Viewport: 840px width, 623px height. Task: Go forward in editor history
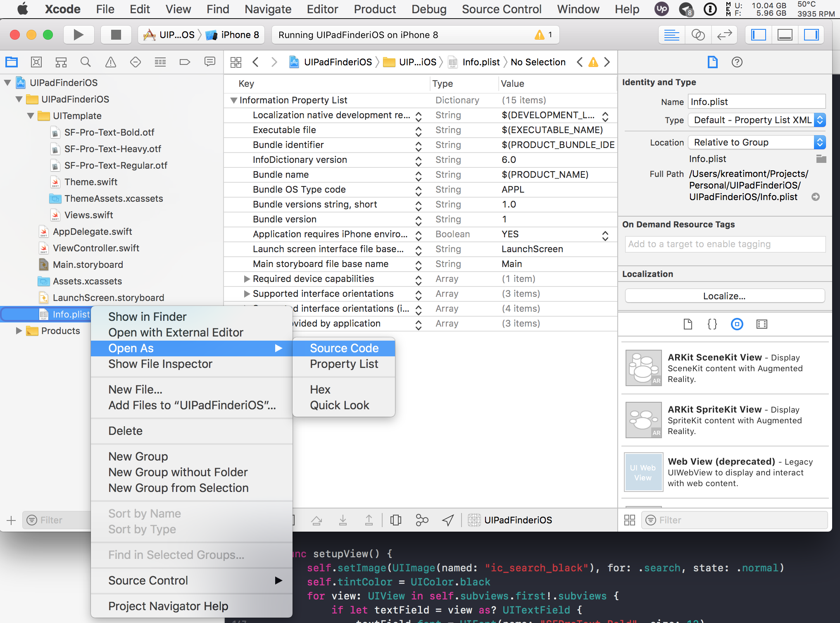point(274,62)
